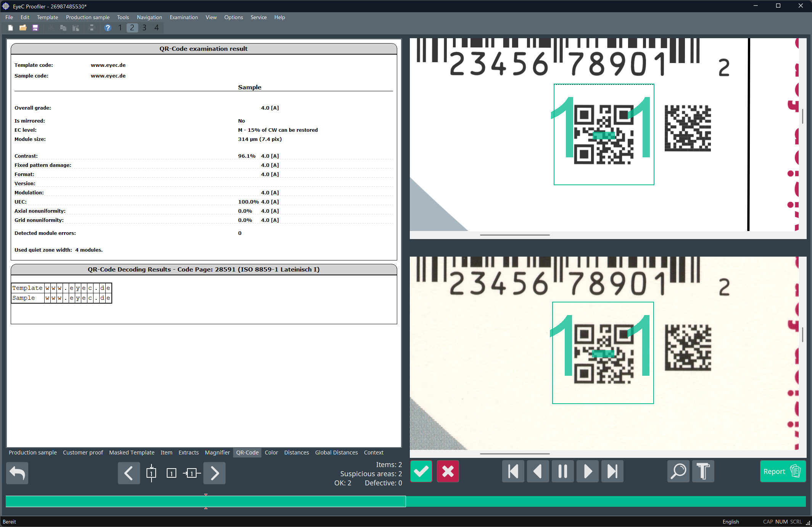Click horizontal alignment item 1 icon
Image resolution: width=812 pixels, height=527 pixels.
(192, 474)
